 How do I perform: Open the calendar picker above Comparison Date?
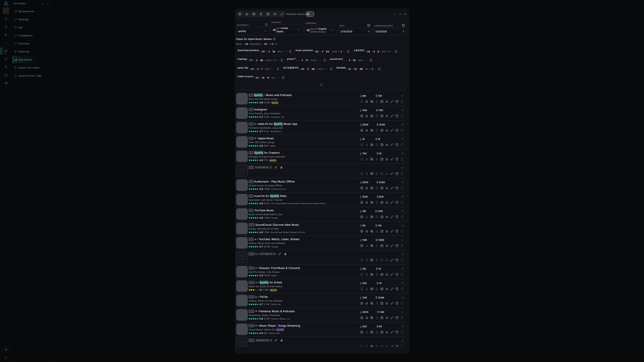(403, 25)
